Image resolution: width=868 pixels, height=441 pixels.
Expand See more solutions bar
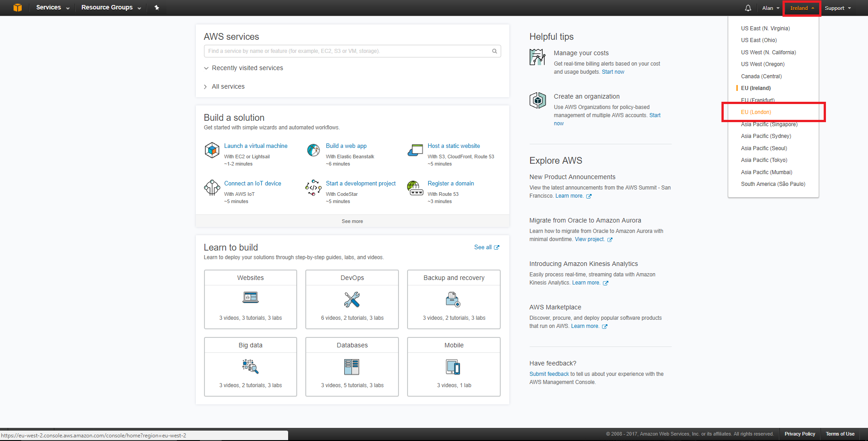tap(352, 221)
